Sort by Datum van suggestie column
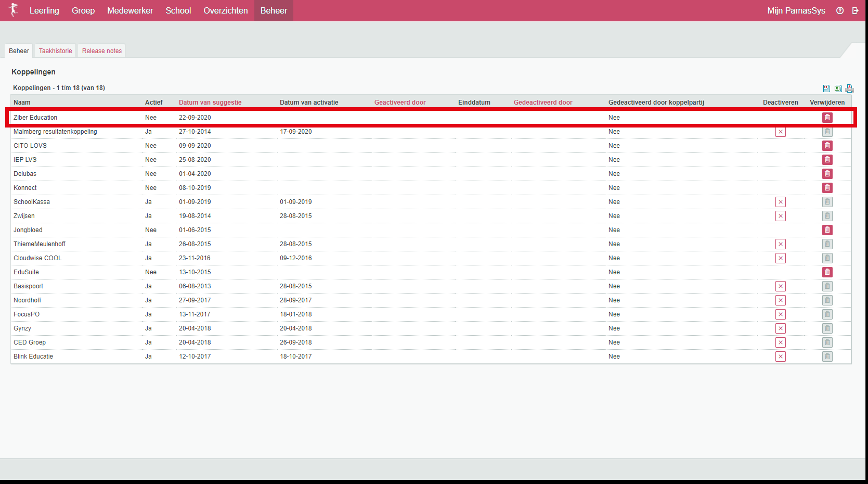This screenshot has height=484, width=868. [x=210, y=103]
